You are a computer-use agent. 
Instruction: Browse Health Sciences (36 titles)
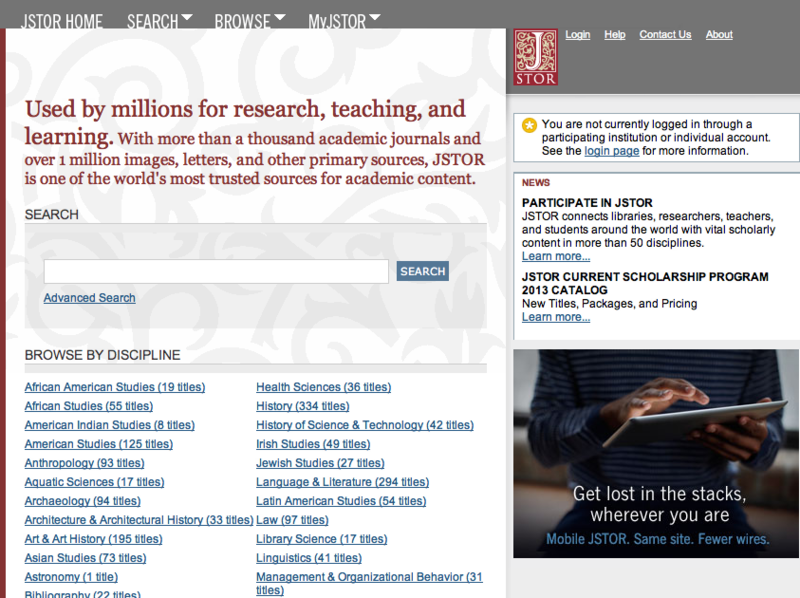pyautogui.click(x=323, y=387)
